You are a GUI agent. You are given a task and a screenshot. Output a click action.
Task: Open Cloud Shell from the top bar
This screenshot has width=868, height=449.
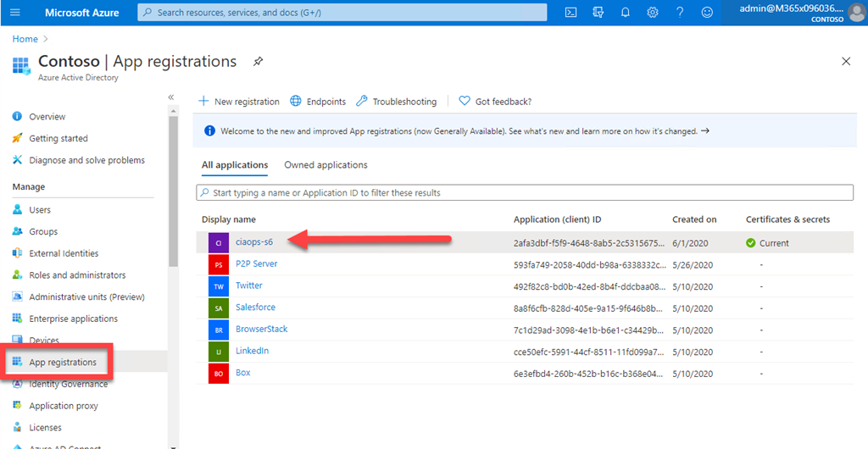tap(571, 13)
